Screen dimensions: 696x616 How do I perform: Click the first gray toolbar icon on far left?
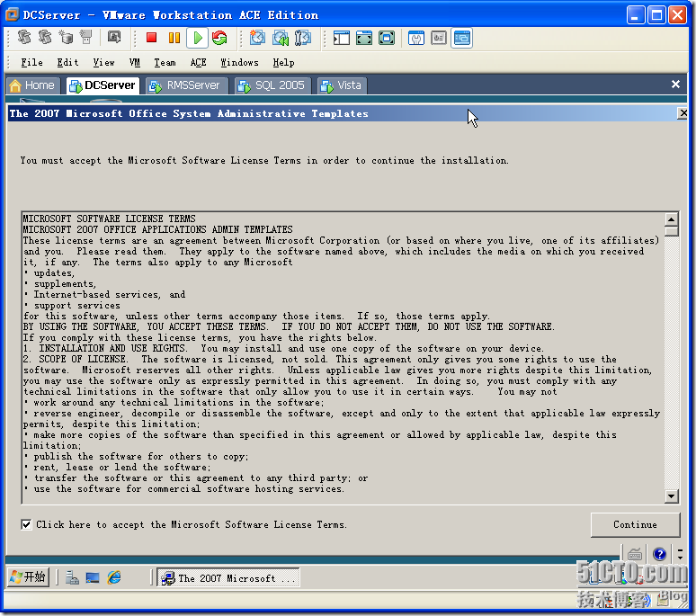(24, 37)
